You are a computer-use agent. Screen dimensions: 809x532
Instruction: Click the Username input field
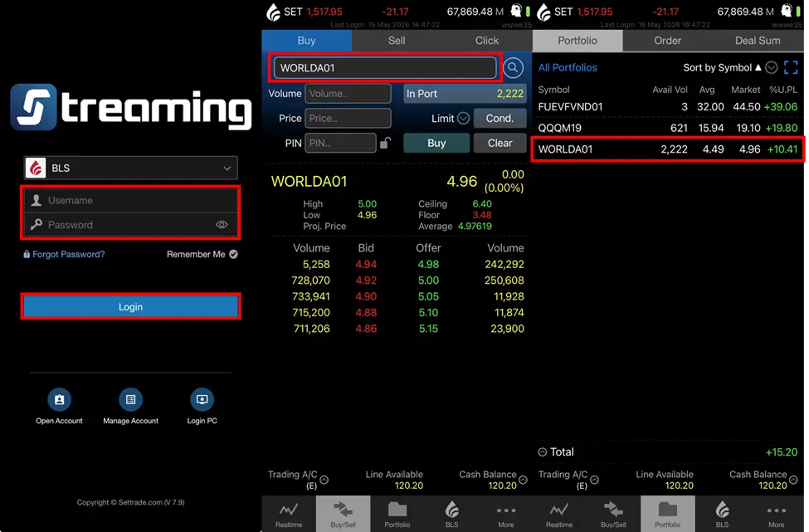(x=130, y=200)
